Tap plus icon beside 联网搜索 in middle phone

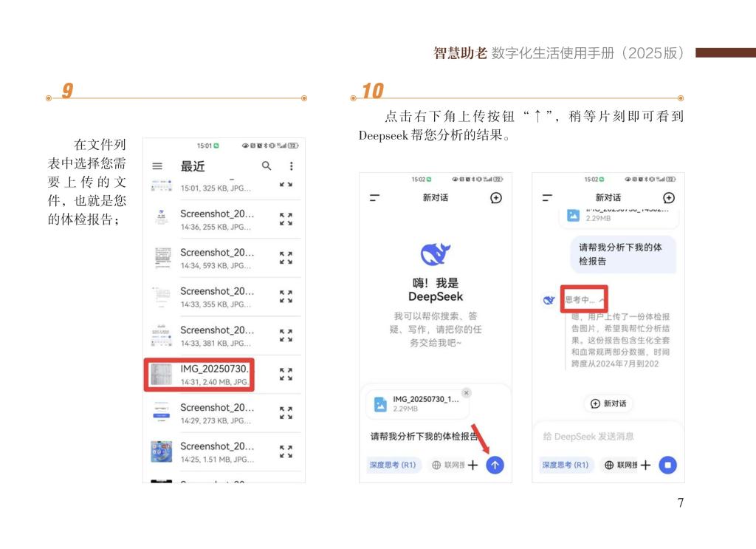(x=472, y=465)
